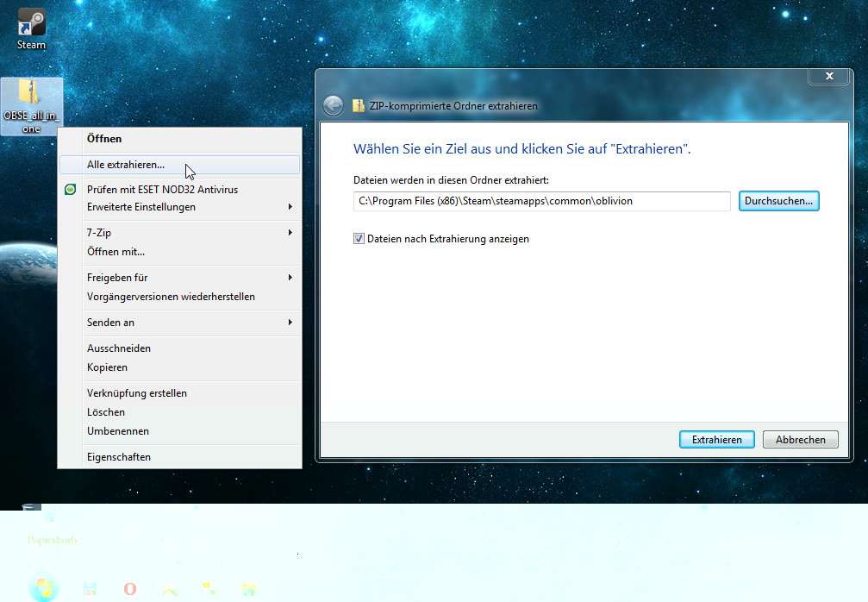Select the OBSE_all_in_one zip folder
Image resolution: width=868 pixels, height=602 pixels.
[32, 105]
